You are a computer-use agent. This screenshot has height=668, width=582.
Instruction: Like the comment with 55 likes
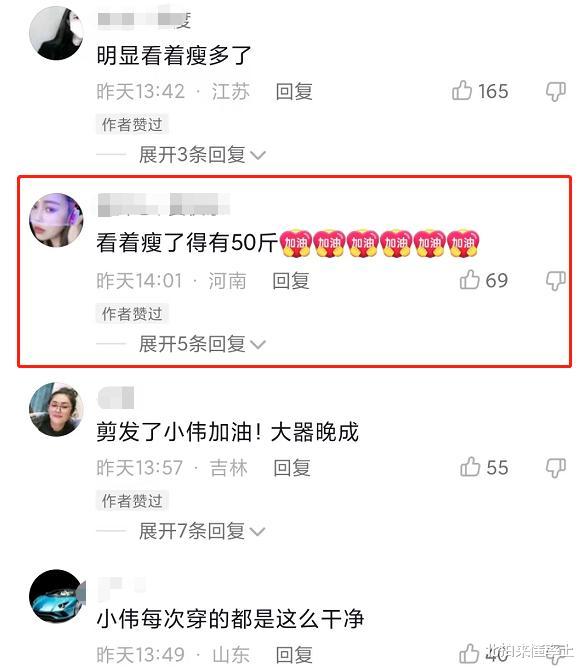(470, 466)
